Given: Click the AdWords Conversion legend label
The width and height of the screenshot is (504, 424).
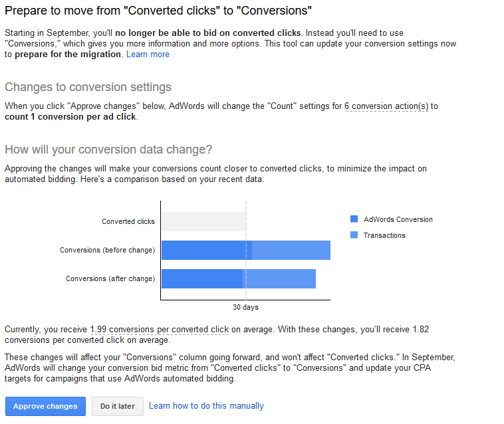Looking at the screenshot, I should [398, 219].
